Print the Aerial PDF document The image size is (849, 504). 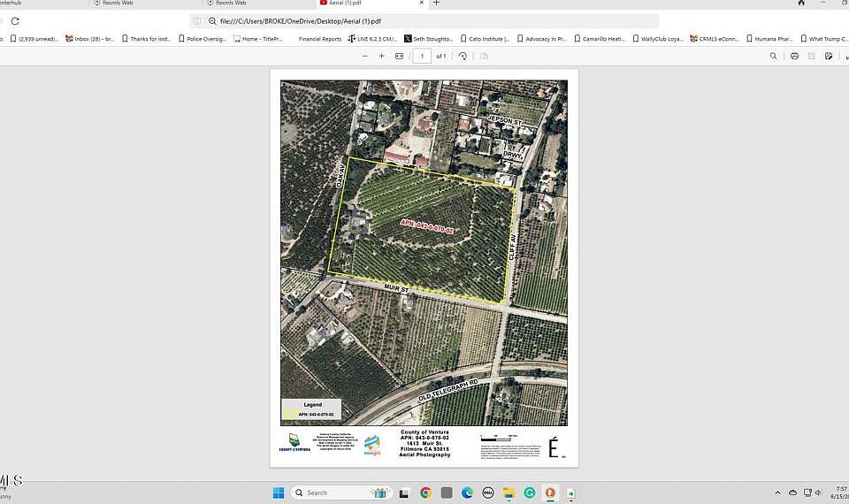tap(794, 56)
